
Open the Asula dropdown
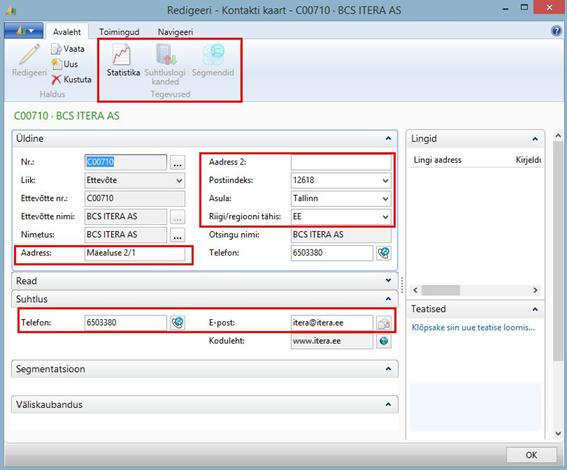(385, 198)
